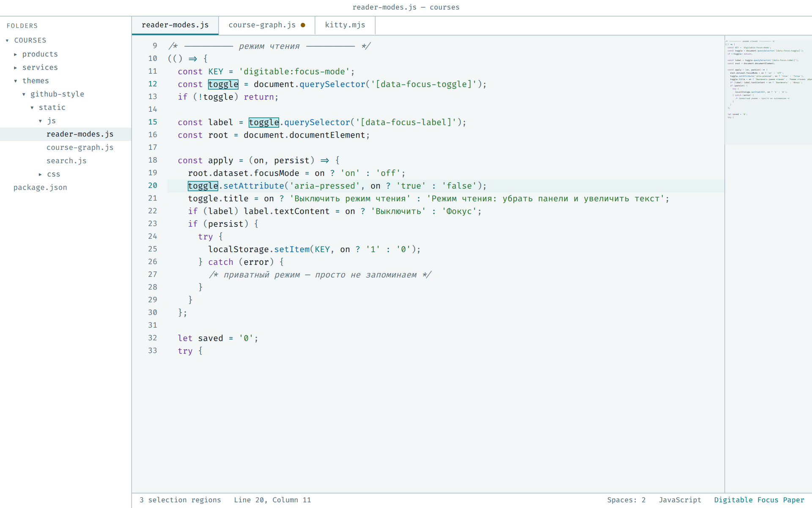Collapse the github-style folder arrow
Image resolution: width=812 pixels, height=508 pixels.
pyautogui.click(x=24, y=94)
